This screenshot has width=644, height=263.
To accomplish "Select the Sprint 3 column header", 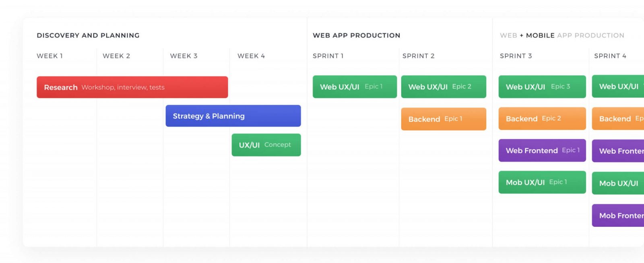I will pyautogui.click(x=516, y=56).
